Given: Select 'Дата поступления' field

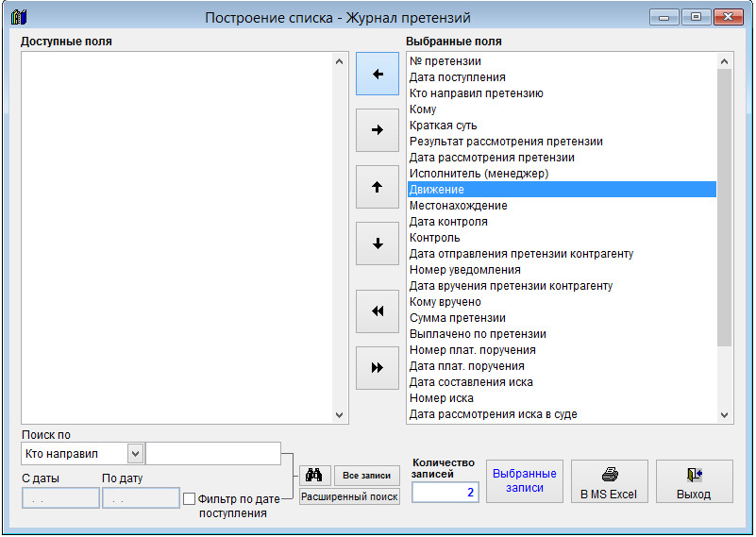Looking at the screenshot, I should [x=562, y=77].
